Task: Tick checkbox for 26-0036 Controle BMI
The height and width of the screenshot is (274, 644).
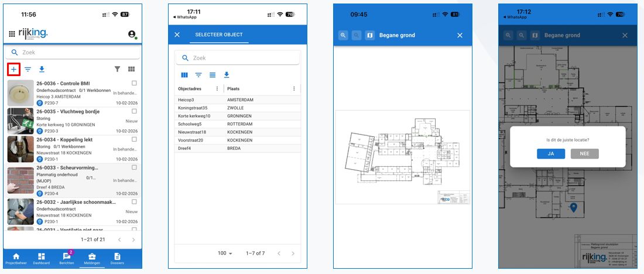Action: (x=134, y=83)
